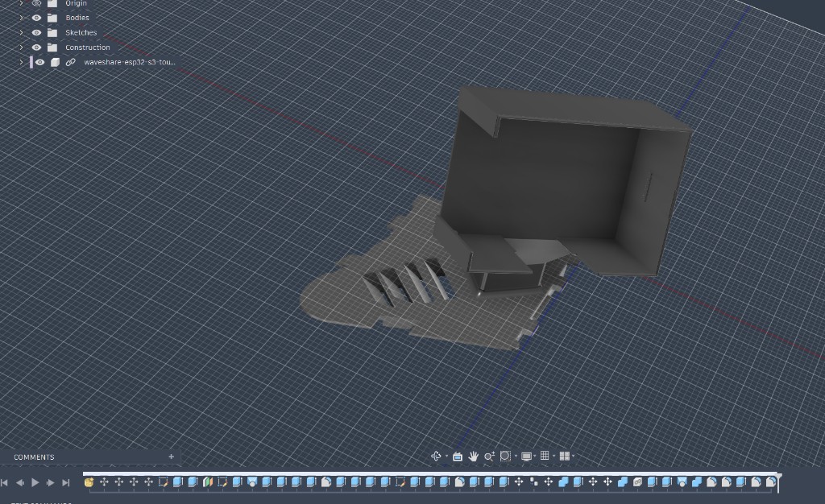Play the timeline history
The image size is (825, 504).
point(35,482)
